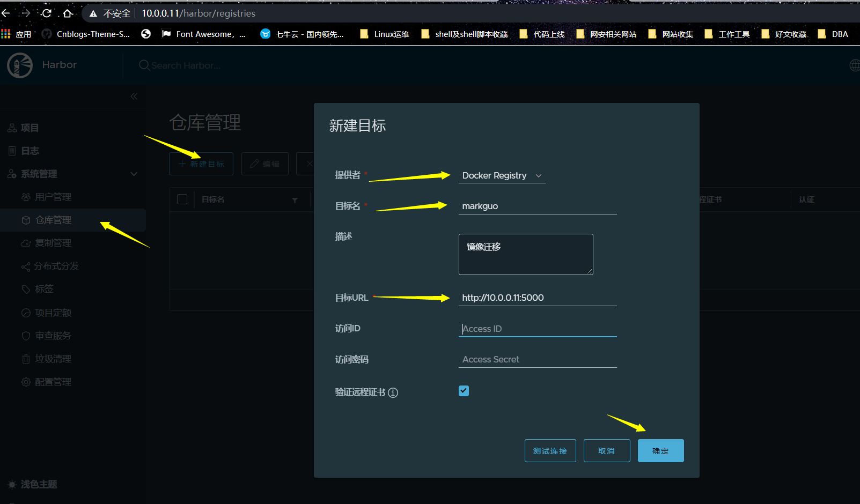Uncheck the 验证远程证书 checkbox
The height and width of the screenshot is (504, 860).
[x=464, y=391]
